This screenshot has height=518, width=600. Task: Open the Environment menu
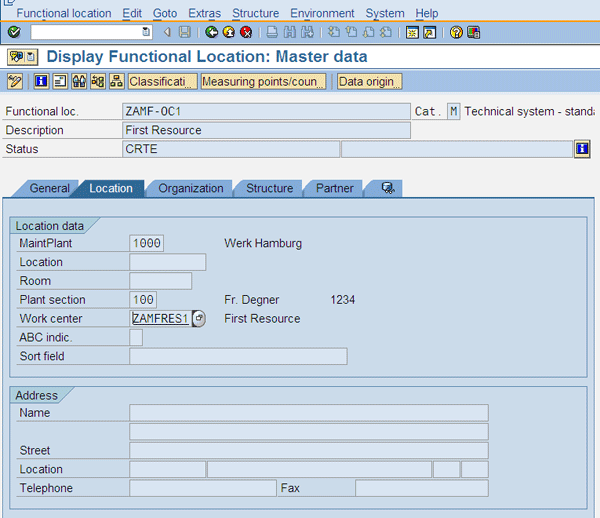pyautogui.click(x=322, y=13)
